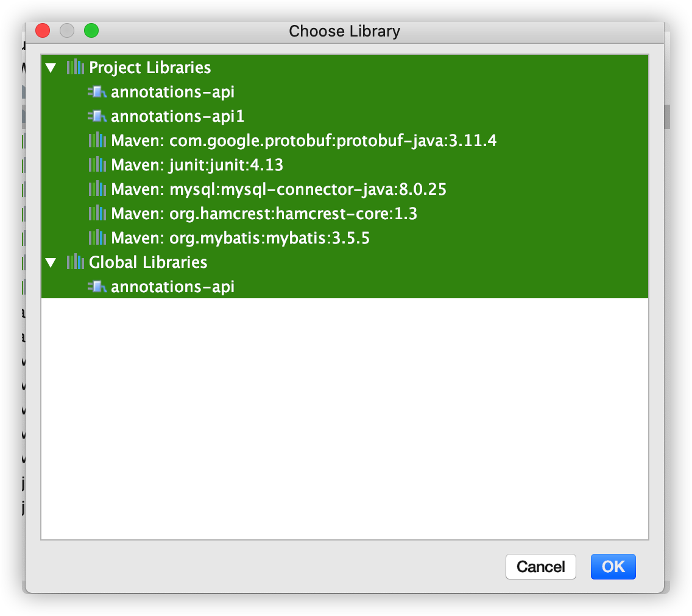
Task: Click the hamcrest-core library icon
Action: pos(98,214)
